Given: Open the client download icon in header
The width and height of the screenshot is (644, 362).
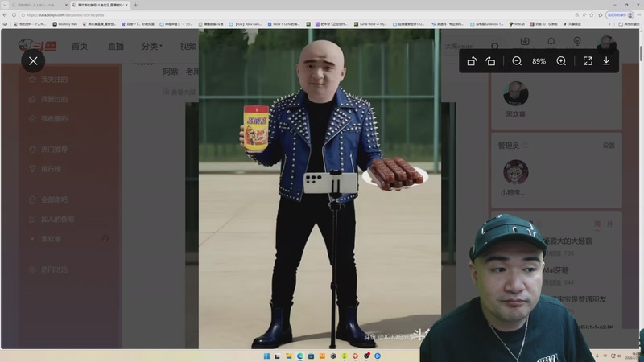Looking at the screenshot, I should pos(525,42).
